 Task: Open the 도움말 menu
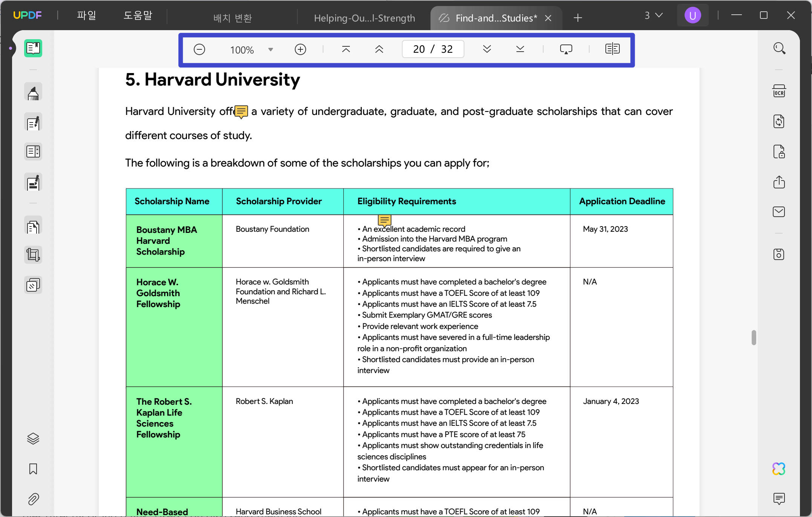[x=138, y=15]
